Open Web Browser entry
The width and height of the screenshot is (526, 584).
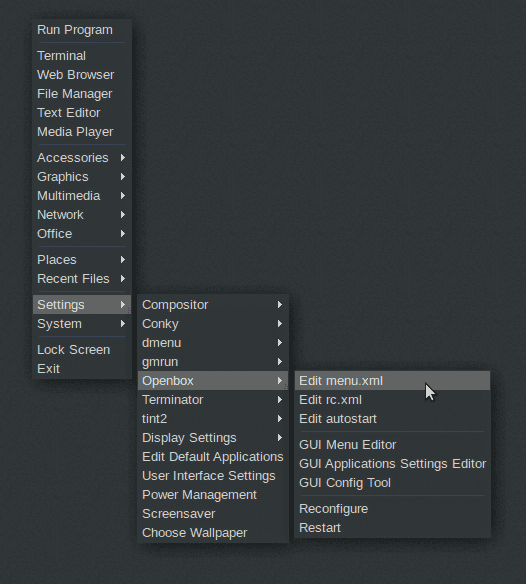pyautogui.click(x=82, y=75)
